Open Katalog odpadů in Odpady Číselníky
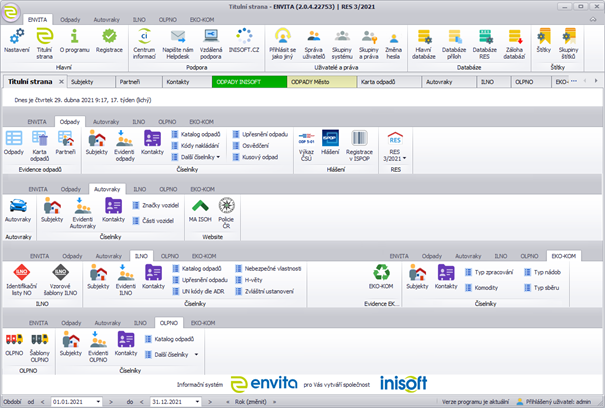The image size is (605, 408). [x=196, y=134]
